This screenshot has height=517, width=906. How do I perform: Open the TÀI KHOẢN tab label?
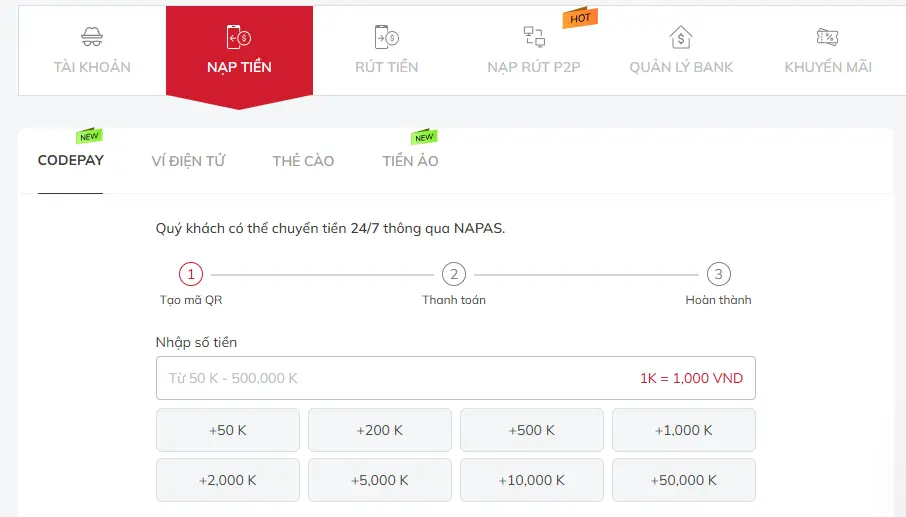point(92,67)
